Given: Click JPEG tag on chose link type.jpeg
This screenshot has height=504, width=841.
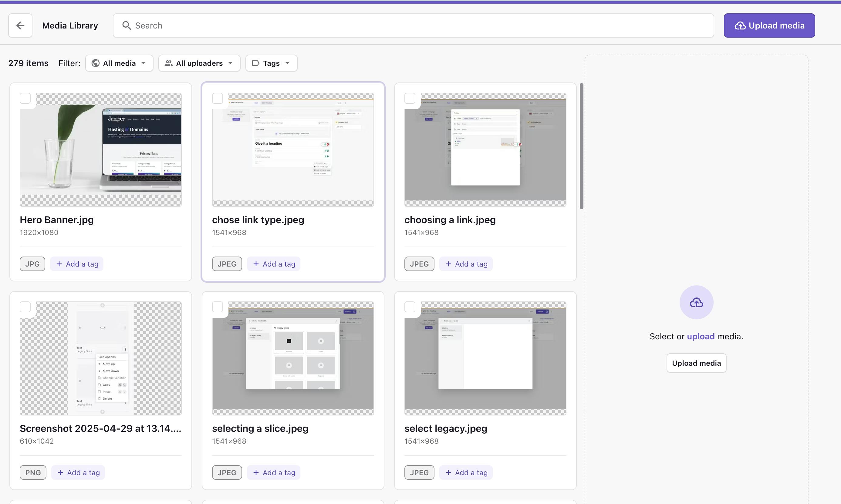Looking at the screenshot, I should (227, 264).
